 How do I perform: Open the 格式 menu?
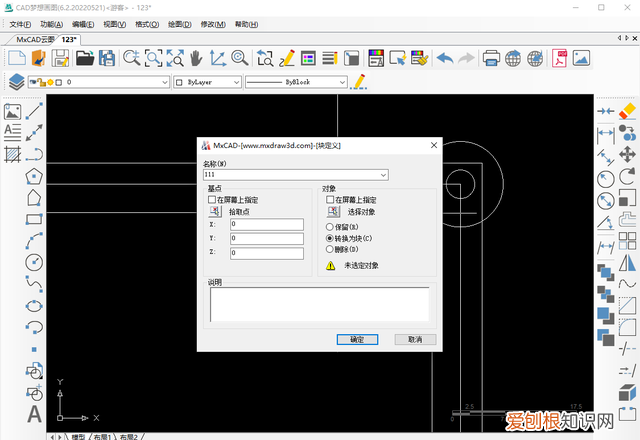click(148, 23)
